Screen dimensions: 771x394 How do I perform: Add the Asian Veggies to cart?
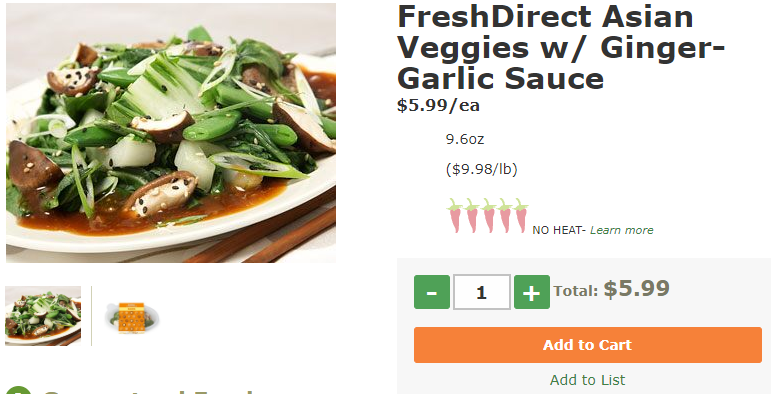click(x=588, y=345)
